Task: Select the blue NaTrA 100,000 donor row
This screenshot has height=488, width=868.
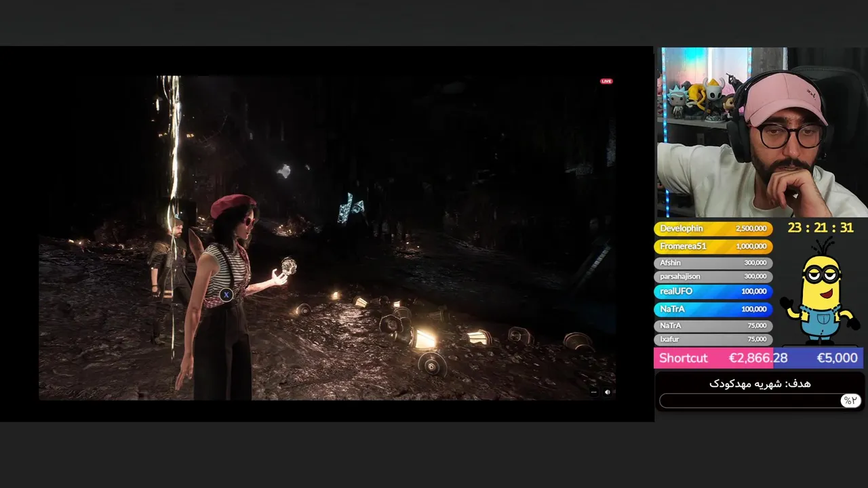Action: coord(713,309)
